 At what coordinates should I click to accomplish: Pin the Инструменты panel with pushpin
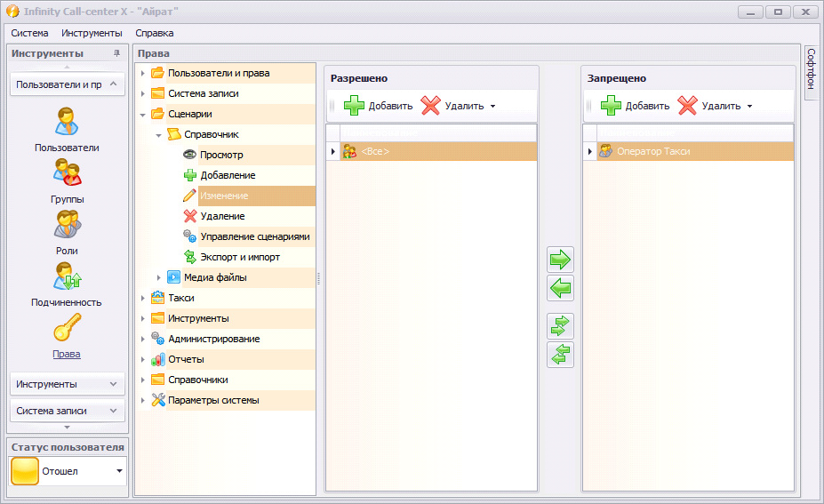tap(116, 53)
